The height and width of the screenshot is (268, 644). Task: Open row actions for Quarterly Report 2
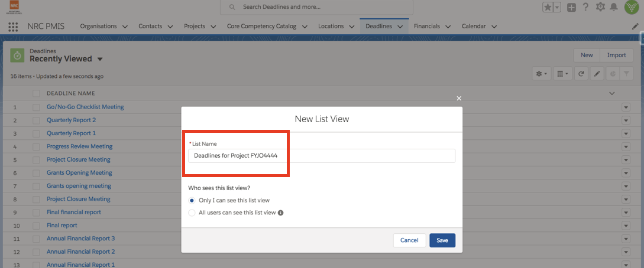click(x=626, y=120)
